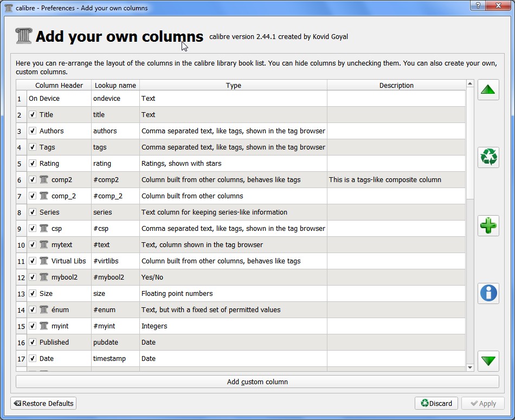Screen dimensions: 515x420
Task: Sort by the Column Header heading
Action: (x=59, y=85)
